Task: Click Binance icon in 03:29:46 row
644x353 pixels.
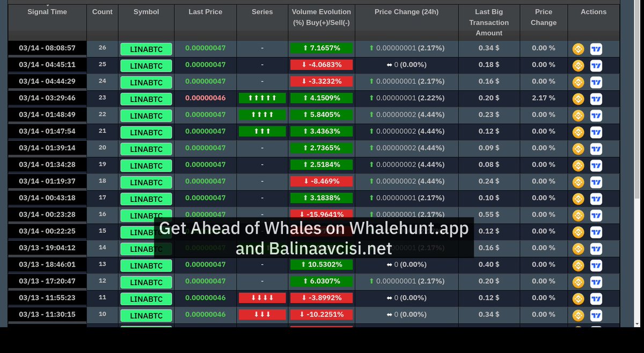Action: (x=578, y=99)
